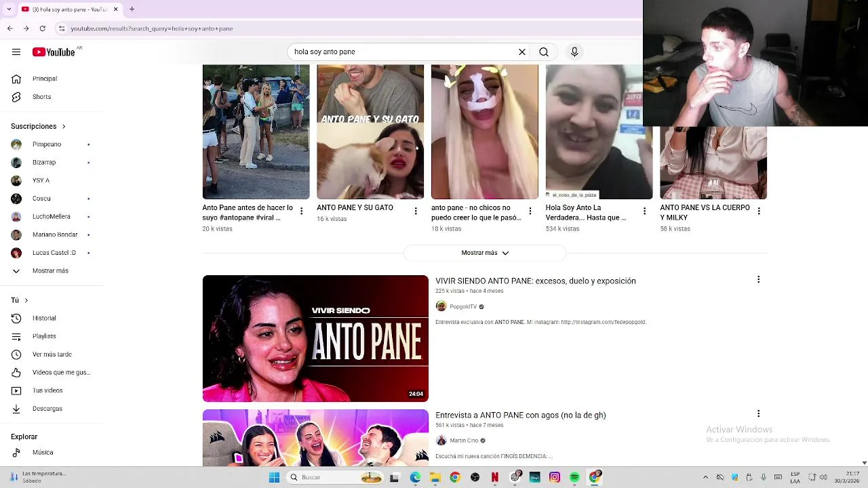868x488 pixels.
Task: Open options for ANTO PANE Y SU GATO
Action: tap(416, 211)
